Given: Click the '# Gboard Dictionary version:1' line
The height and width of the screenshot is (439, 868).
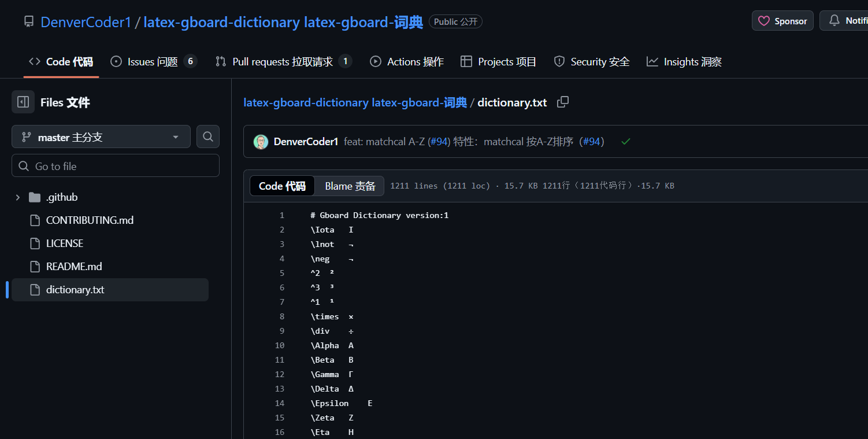Looking at the screenshot, I should coord(380,215).
